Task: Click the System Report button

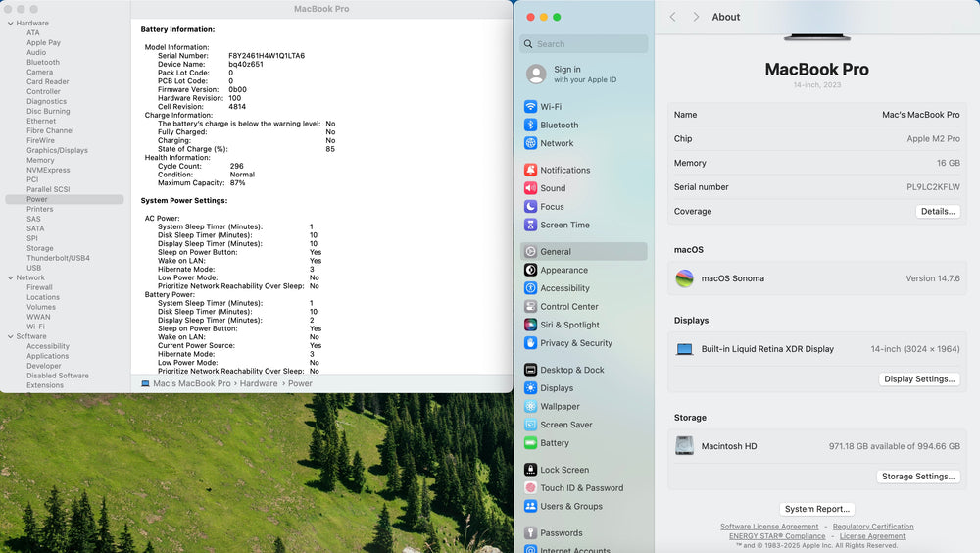Action: [817, 509]
